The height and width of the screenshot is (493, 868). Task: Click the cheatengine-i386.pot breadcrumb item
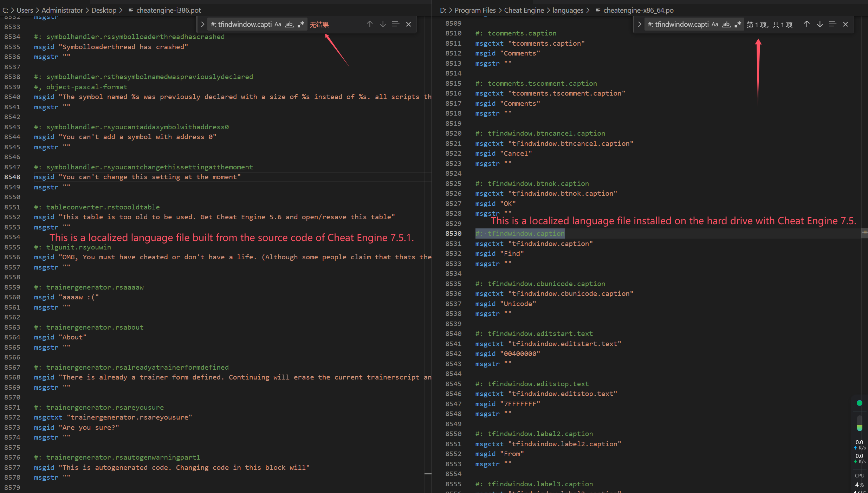pos(168,10)
